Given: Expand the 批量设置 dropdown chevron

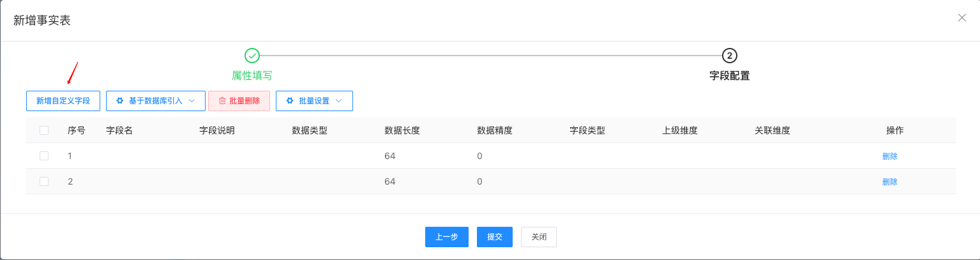Looking at the screenshot, I should (339, 101).
